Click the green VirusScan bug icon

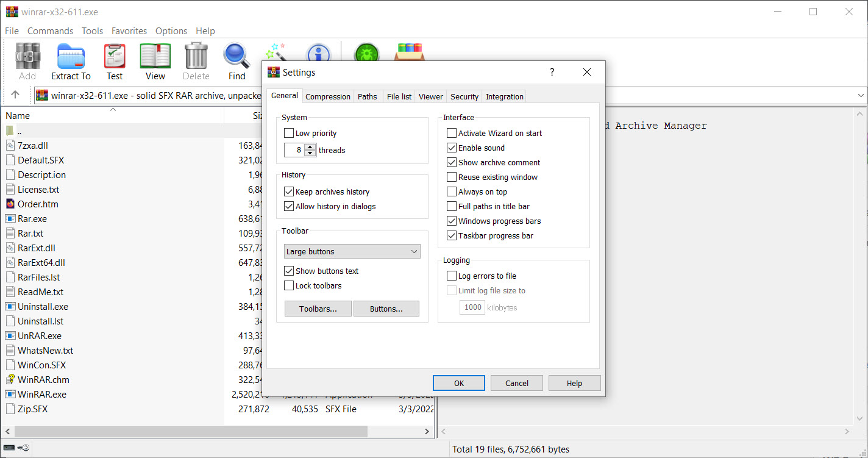click(367, 54)
